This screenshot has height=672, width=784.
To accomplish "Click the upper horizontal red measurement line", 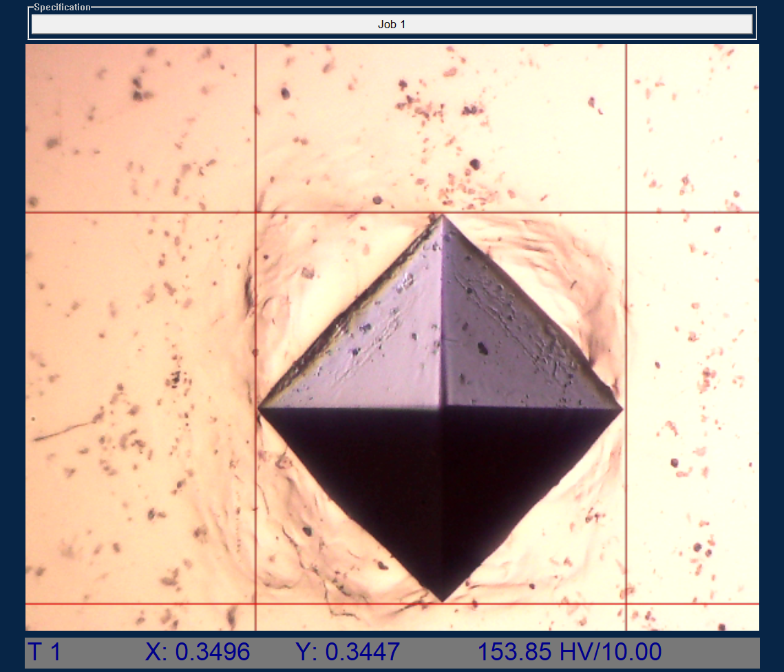I will [x=392, y=213].
